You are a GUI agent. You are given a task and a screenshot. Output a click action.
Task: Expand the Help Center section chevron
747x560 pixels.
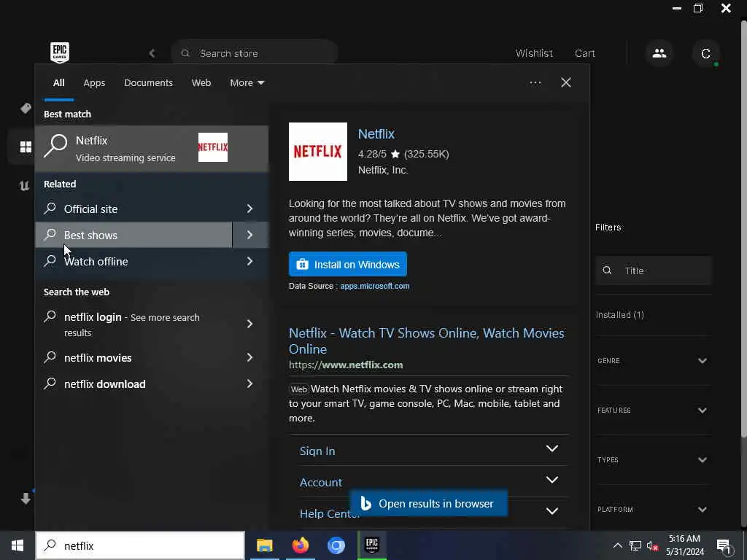551,511
